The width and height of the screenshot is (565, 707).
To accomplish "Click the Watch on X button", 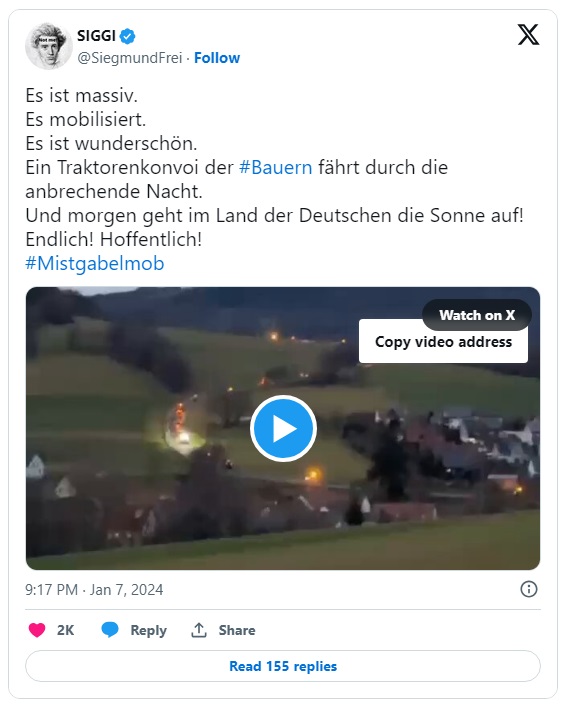I will (477, 315).
